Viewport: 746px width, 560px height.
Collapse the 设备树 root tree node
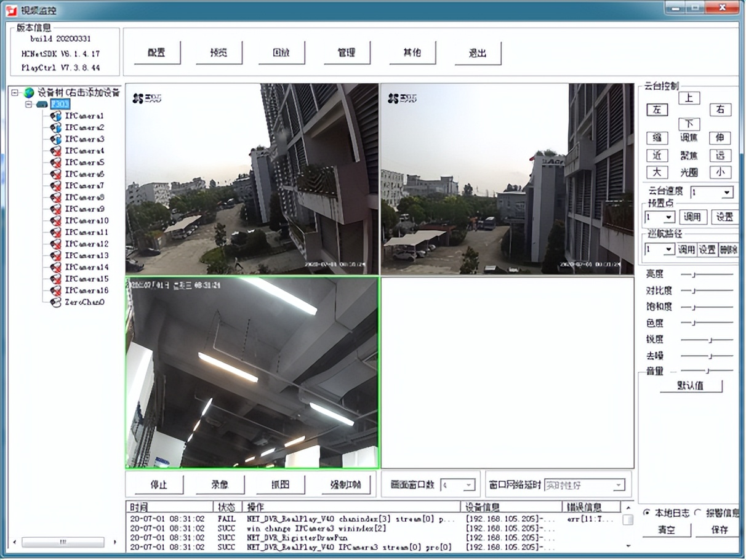click(x=15, y=93)
